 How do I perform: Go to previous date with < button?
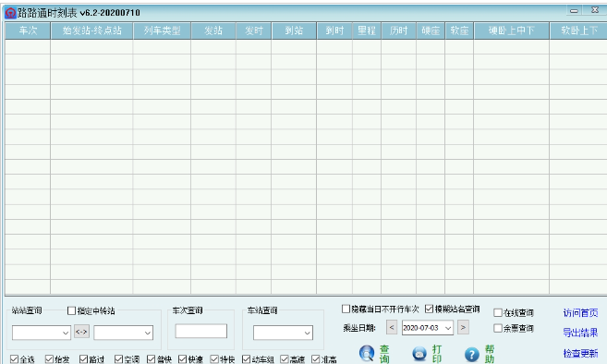[392, 327]
